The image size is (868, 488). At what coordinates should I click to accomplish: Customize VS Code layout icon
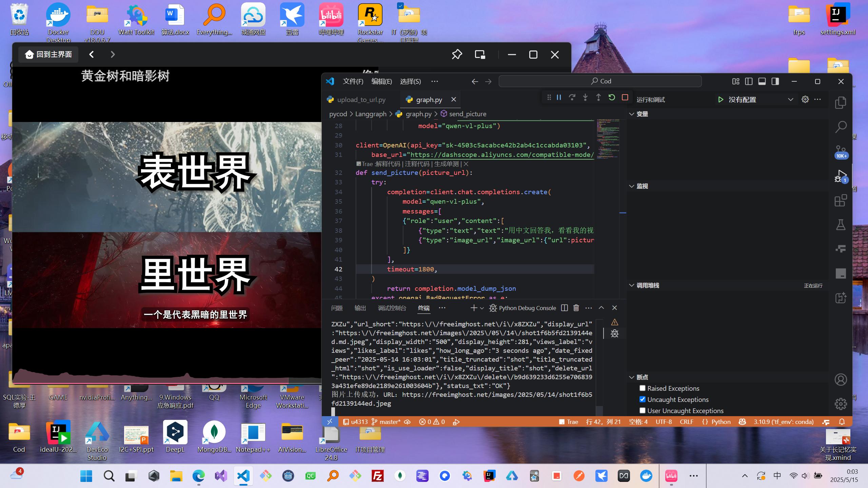[735, 81]
